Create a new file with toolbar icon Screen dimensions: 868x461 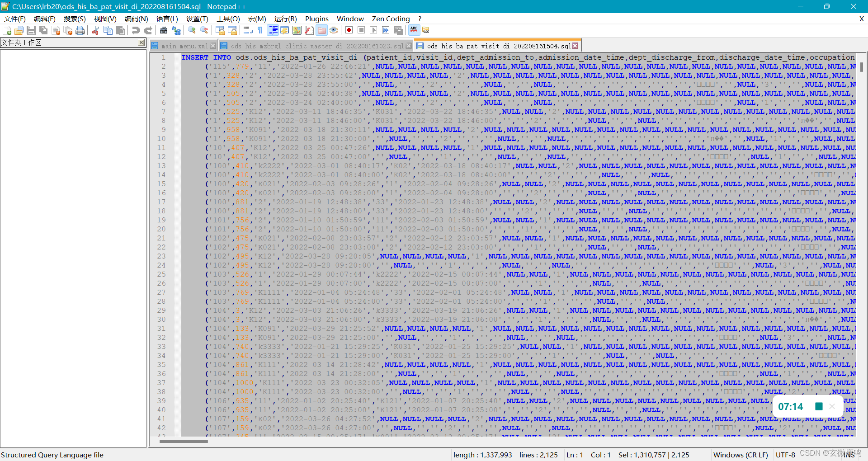7,30
